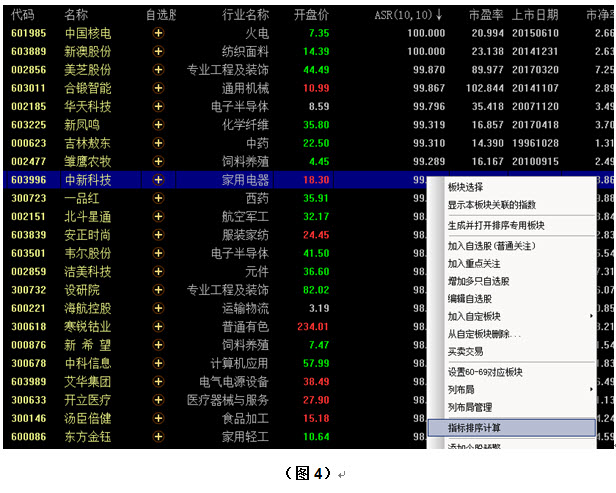
Task: Click the plus icon in 美芝股份 row
Action: [x=158, y=70]
